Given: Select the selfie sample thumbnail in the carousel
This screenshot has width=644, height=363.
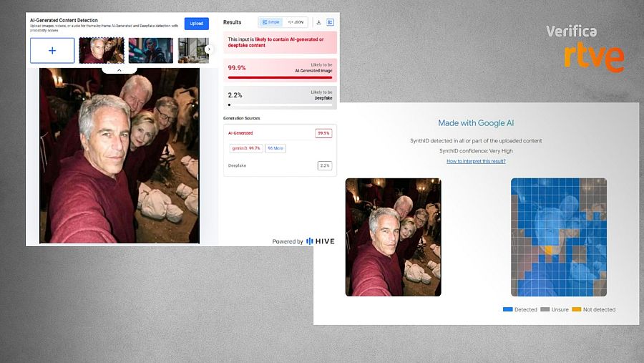Looking at the screenshot, I should (x=102, y=51).
